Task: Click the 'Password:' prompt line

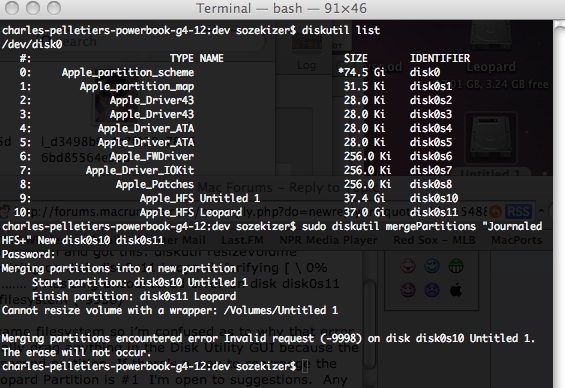Action: 29,254
